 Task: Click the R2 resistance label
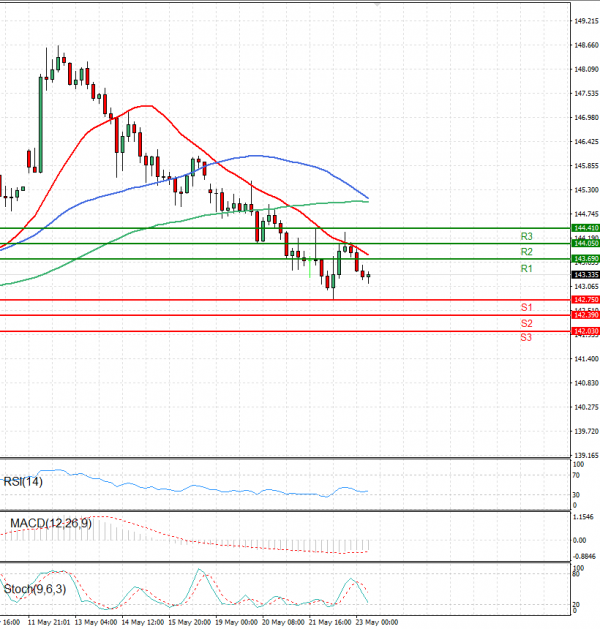tap(526, 252)
